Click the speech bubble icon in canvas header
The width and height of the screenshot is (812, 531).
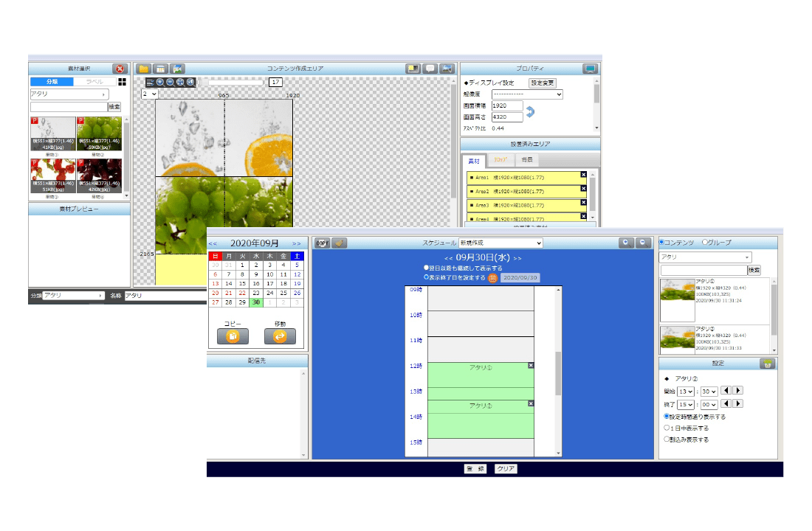pos(430,69)
